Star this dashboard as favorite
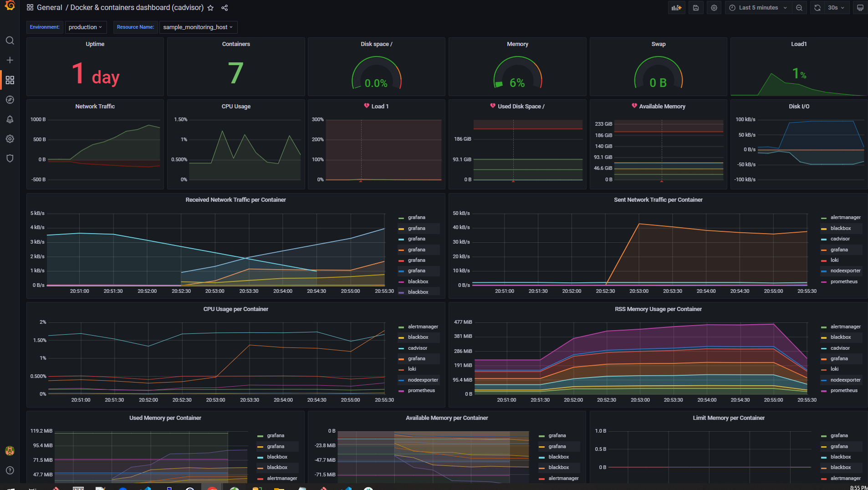Image resolution: width=868 pixels, height=490 pixels. point(210,8)
